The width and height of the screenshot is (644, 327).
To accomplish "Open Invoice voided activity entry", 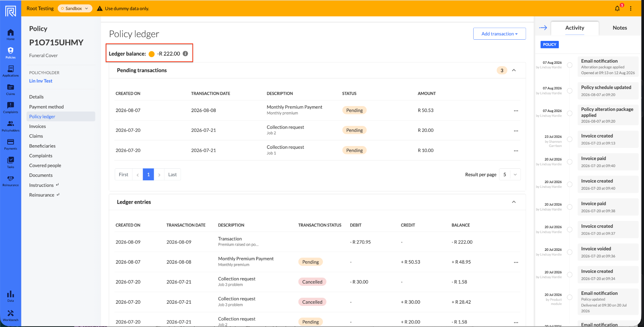I will click(608, 252).
